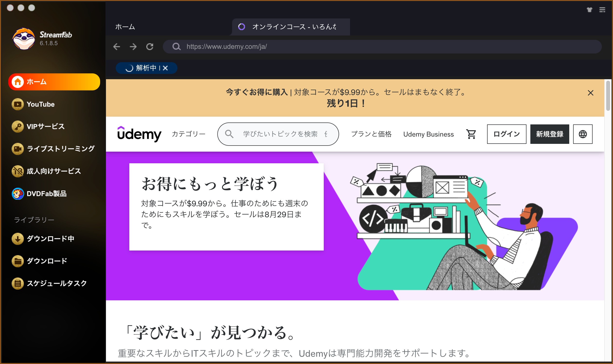Click the Udemy logo
The height and width of the screenshot is (364, 613).
139,134
